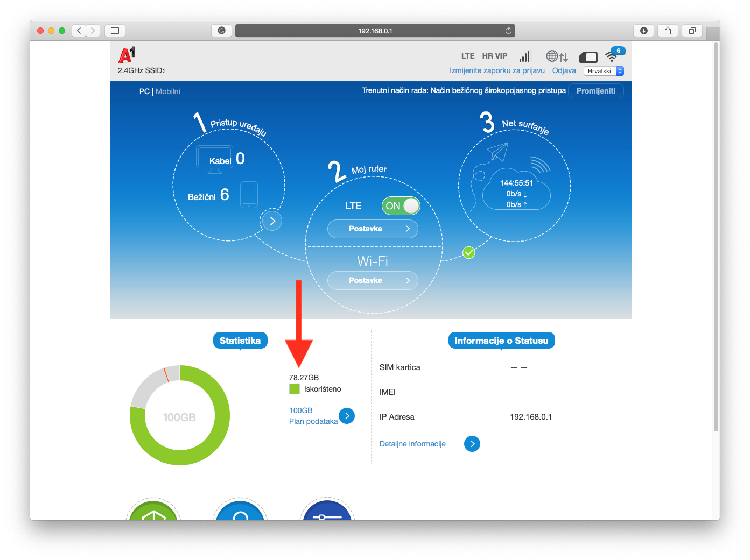750x560 pixels.
Task: Click Izmijenite zaporku za prijavu link
Action: coord(497,70)
